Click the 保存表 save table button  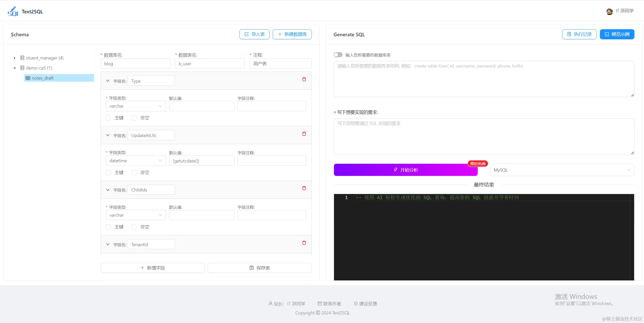pos(259,268)
